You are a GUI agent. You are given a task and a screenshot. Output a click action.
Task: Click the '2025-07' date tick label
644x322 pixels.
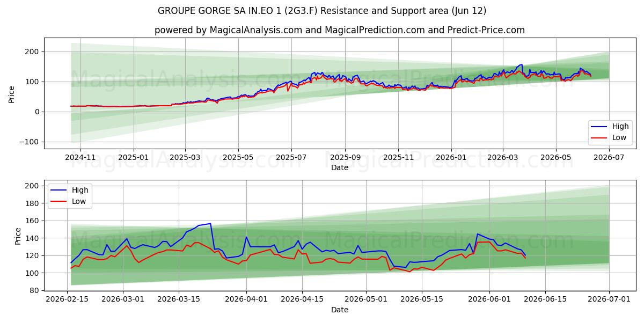point(291,157)
